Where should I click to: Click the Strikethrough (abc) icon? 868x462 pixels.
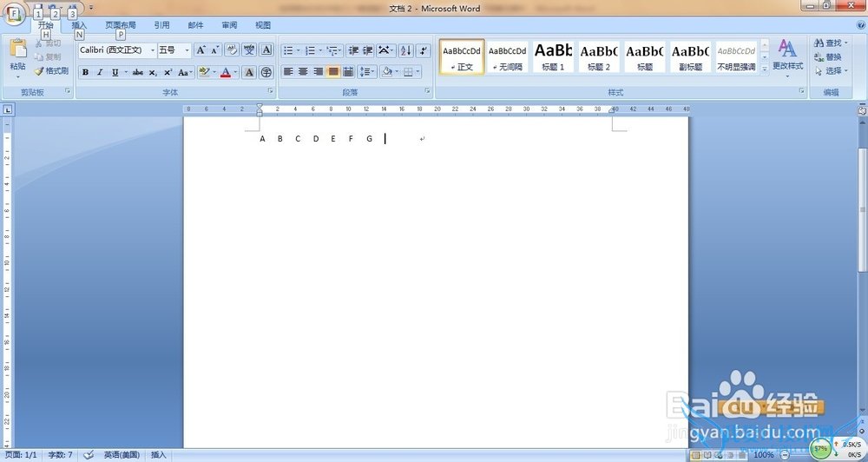tap(138, 73)
